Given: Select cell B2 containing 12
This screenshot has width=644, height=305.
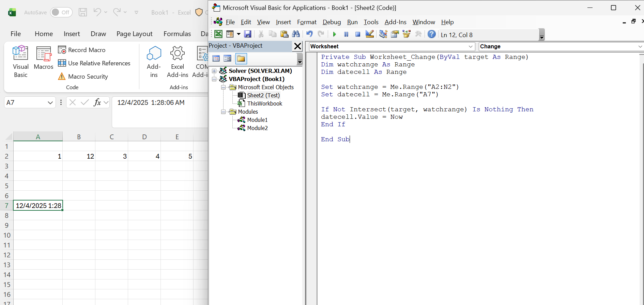Looking at the screenshot, I should (x=79, y=156).
